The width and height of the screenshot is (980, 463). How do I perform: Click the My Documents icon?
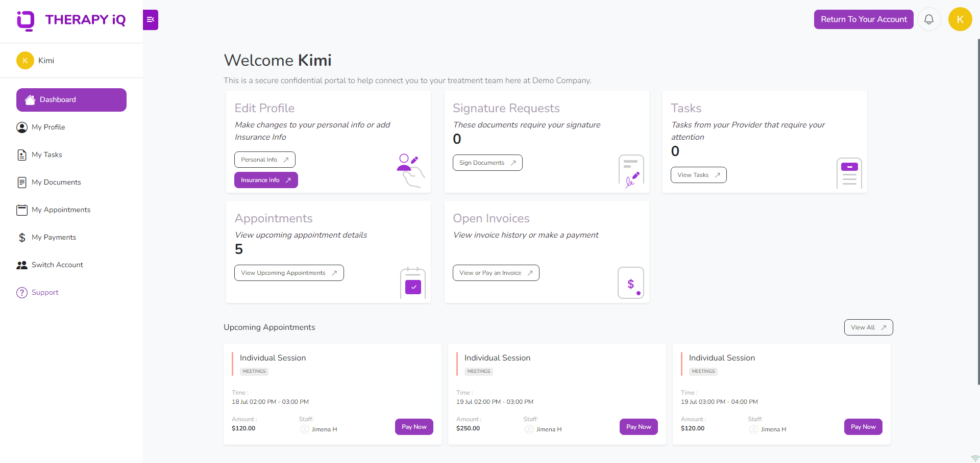[21, 182]
